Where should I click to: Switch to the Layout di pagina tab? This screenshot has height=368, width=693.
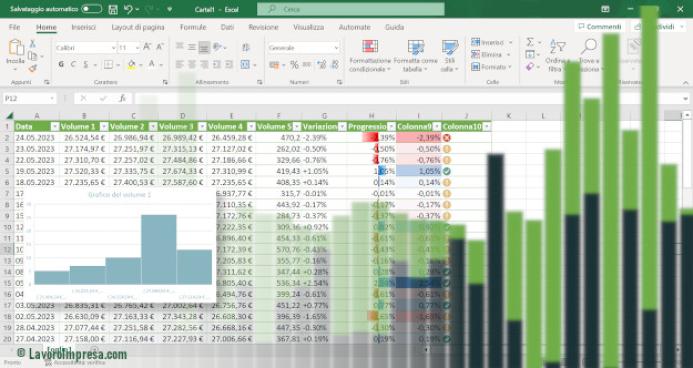click(x=138, y=27)
